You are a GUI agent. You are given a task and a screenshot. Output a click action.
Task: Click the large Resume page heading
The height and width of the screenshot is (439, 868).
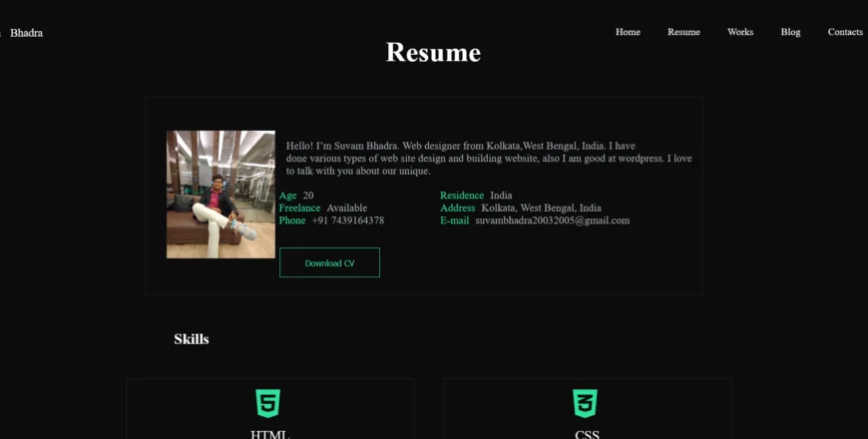pyautogui.click(x=433, y=53)
